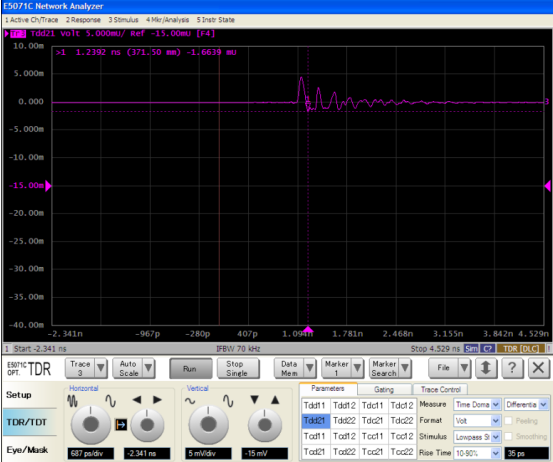Click the horizontal scale knob

91,424
